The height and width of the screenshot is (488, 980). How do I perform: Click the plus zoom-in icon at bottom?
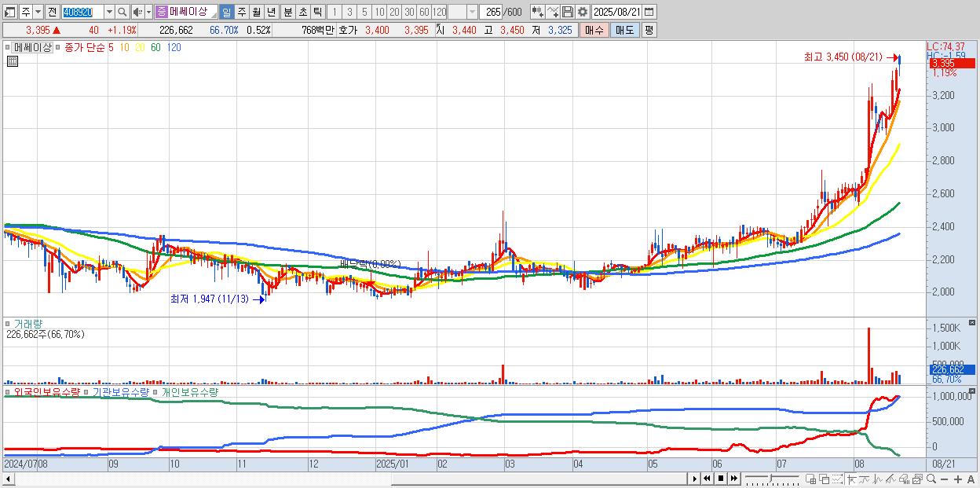[x=958, y=479]
